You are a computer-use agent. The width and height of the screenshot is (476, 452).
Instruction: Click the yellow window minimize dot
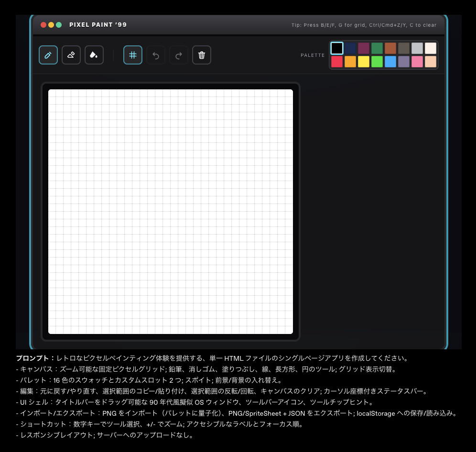click(51, 25)
